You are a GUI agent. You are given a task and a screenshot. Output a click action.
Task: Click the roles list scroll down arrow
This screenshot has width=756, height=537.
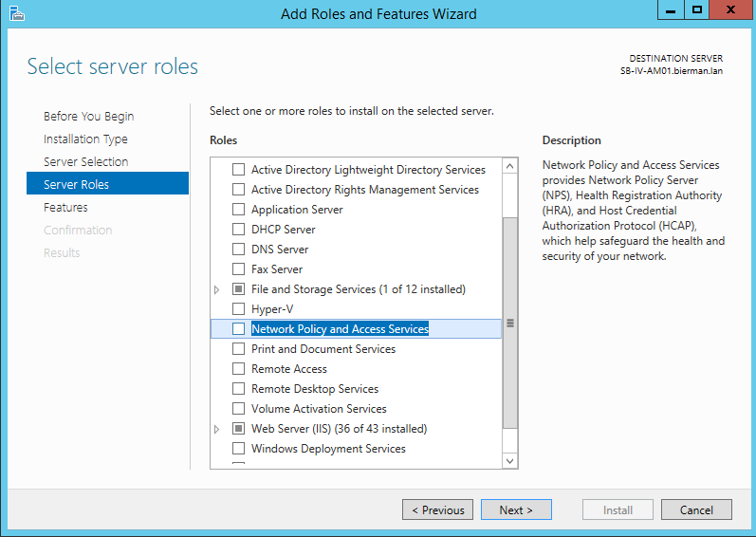509,461
